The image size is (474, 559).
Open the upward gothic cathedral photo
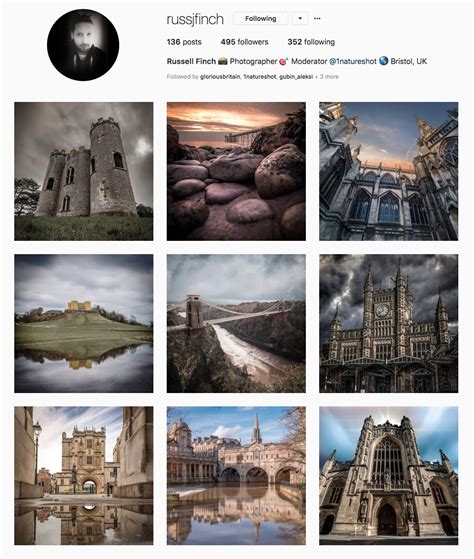pos(388,171)
